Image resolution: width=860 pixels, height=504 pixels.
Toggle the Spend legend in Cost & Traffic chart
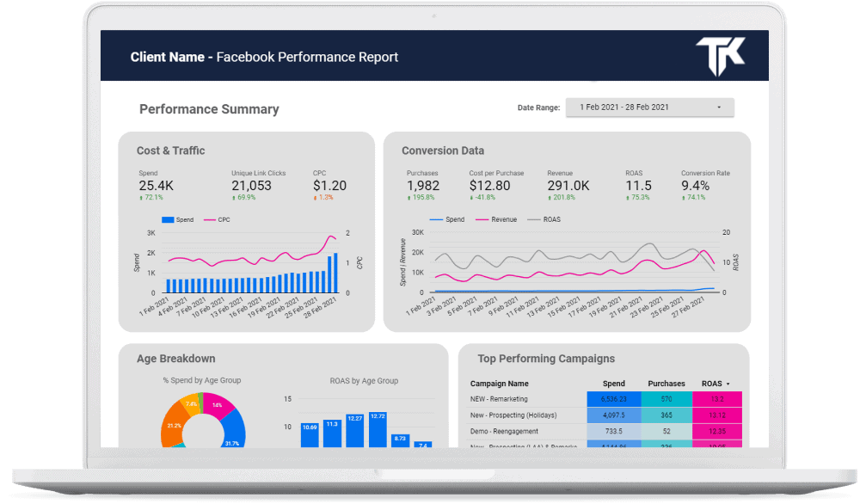coord(178,220)
